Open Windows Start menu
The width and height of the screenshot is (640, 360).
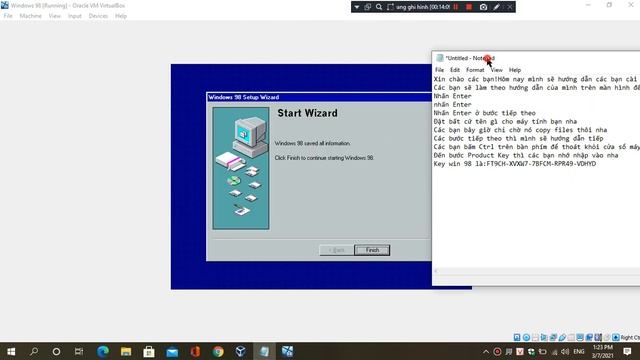tap(11, 351)
